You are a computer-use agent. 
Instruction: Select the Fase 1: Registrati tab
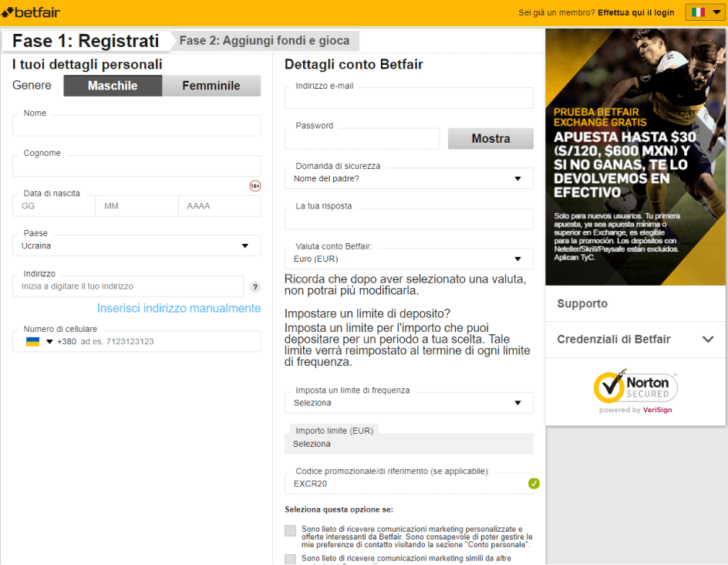click(x=86, y=41)
